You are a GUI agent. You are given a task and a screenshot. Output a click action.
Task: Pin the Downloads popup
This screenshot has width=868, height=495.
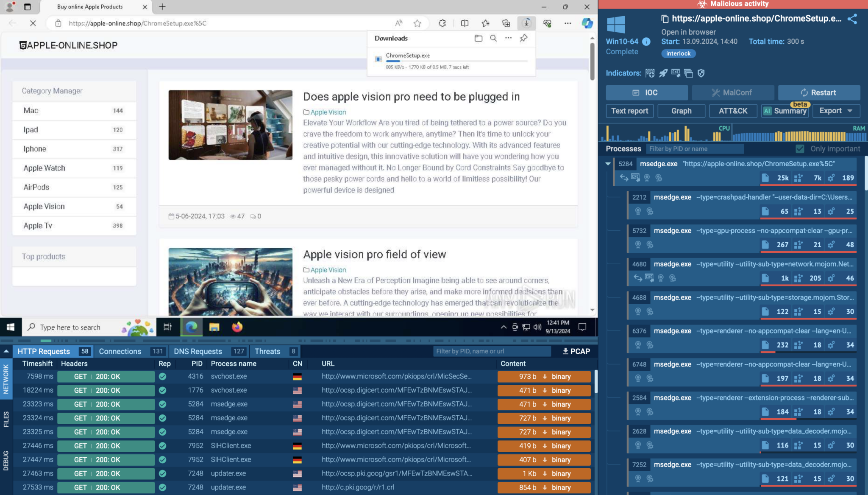click(x=523, y=38)
